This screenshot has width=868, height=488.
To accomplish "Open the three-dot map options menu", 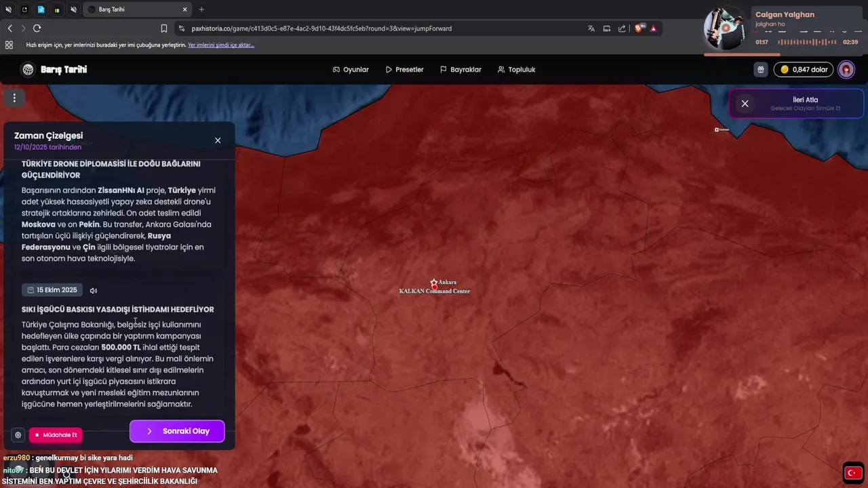I will [14, 98].
